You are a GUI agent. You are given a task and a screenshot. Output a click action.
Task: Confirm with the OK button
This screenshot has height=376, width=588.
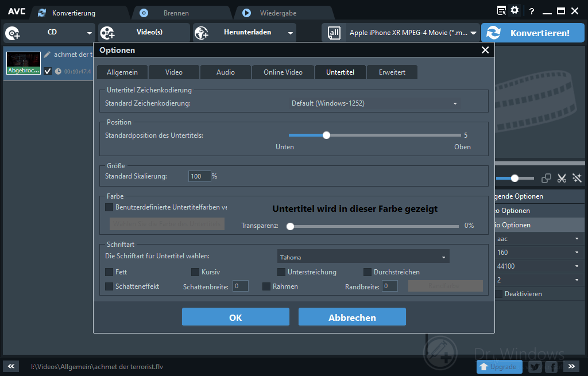click(235, 317)
